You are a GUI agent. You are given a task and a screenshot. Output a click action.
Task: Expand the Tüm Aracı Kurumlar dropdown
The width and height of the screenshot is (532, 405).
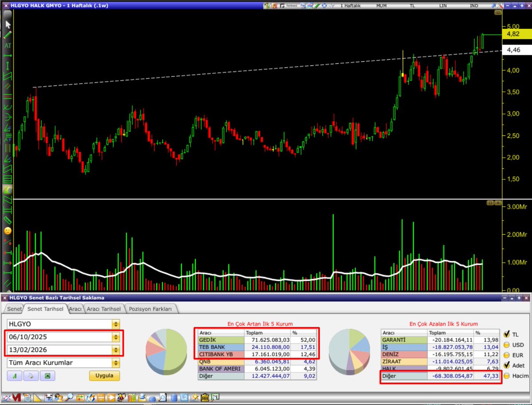click(x=116, y=363)
